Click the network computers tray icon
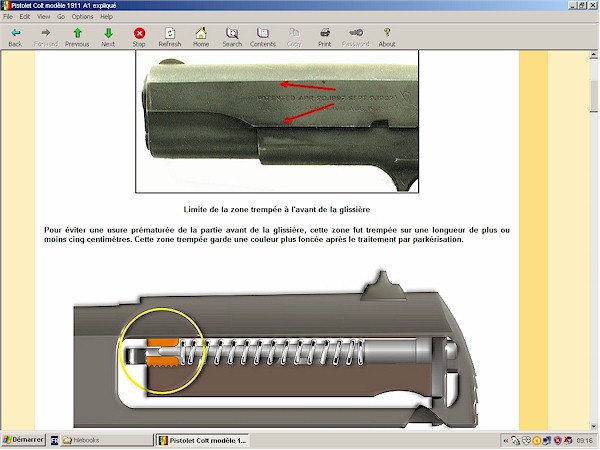The width and height of the screenshot is (600, 450). click(x=547, y=441)
